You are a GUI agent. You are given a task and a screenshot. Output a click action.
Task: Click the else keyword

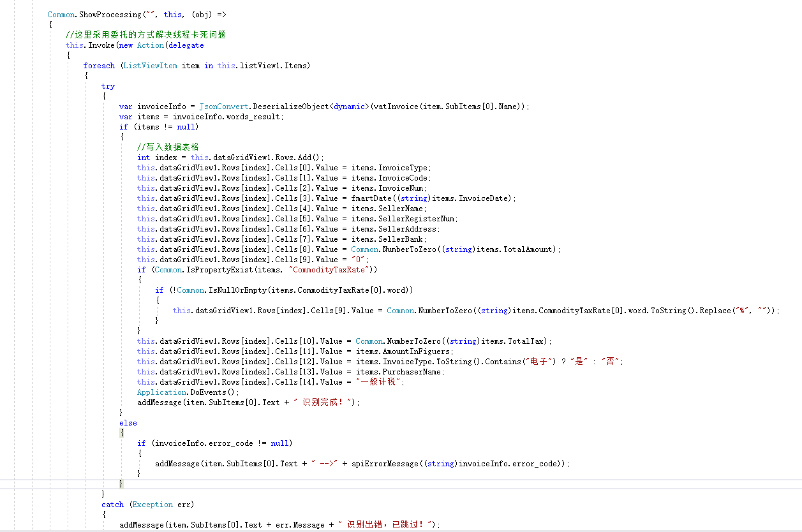click(128, 423)
